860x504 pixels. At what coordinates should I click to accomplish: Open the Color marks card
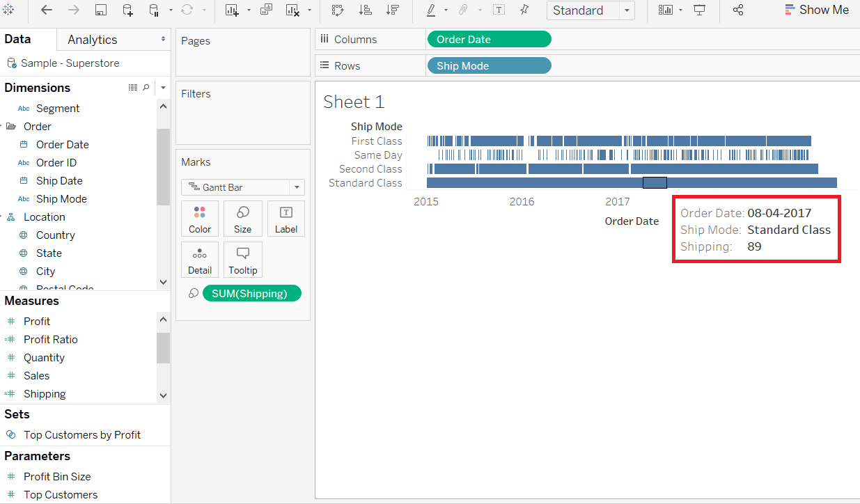click(200, 219)
